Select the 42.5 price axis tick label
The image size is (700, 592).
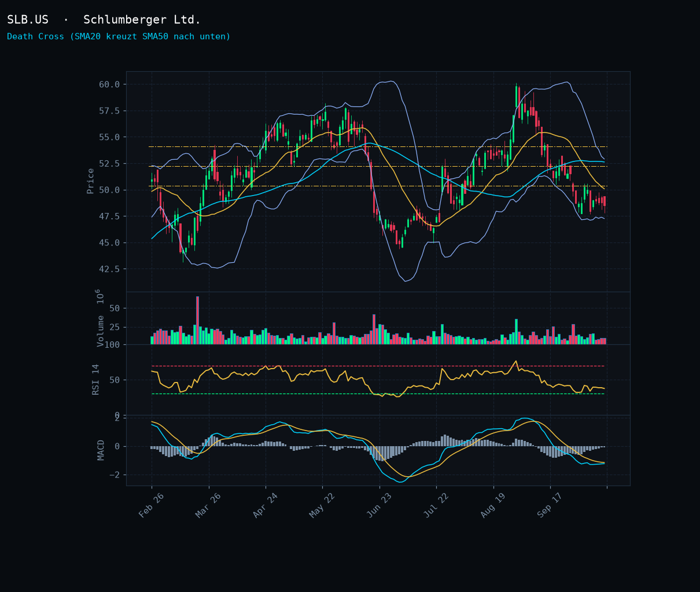click(109, 269)
